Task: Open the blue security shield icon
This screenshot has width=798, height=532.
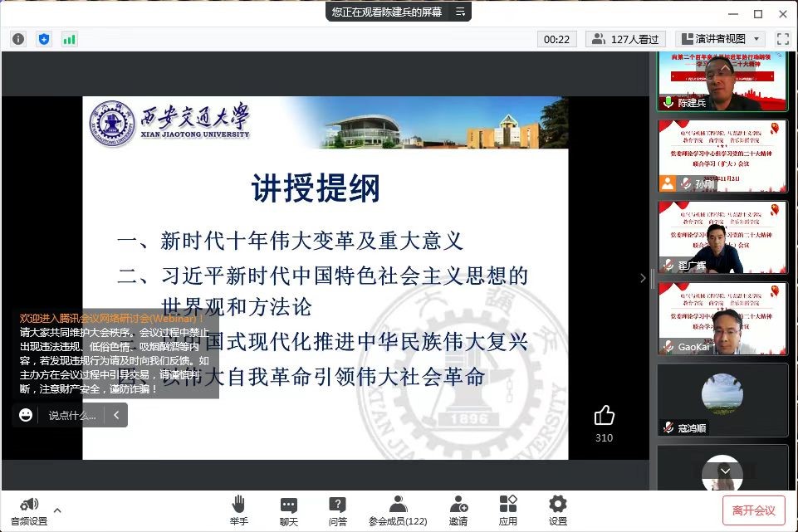Action: (44, 39)
